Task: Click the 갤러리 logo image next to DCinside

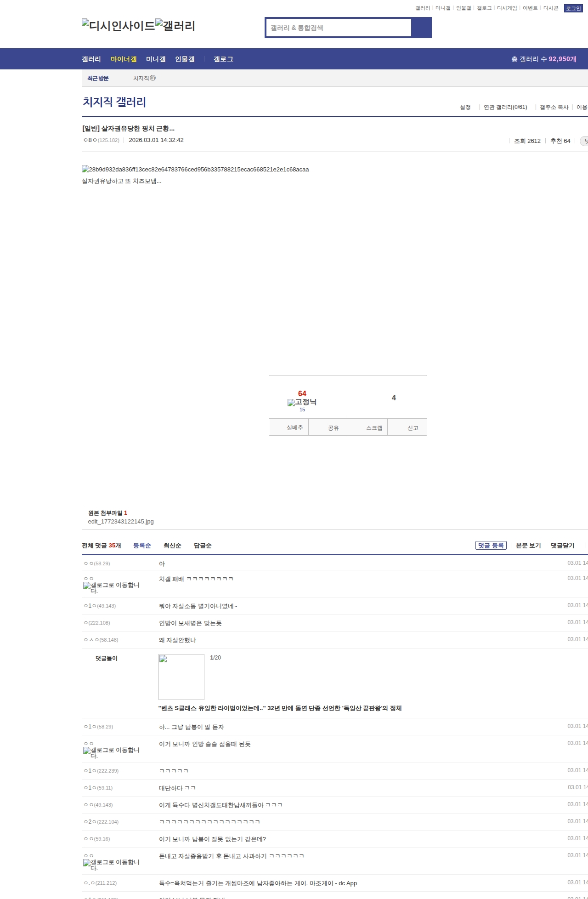Action: pyautogui.click(x=175, y=25)
